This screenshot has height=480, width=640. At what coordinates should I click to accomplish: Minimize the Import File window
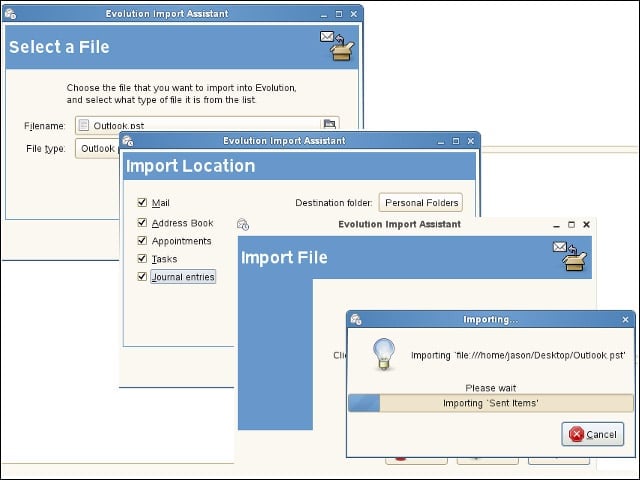pyautogui.click(x=556, y=225)
